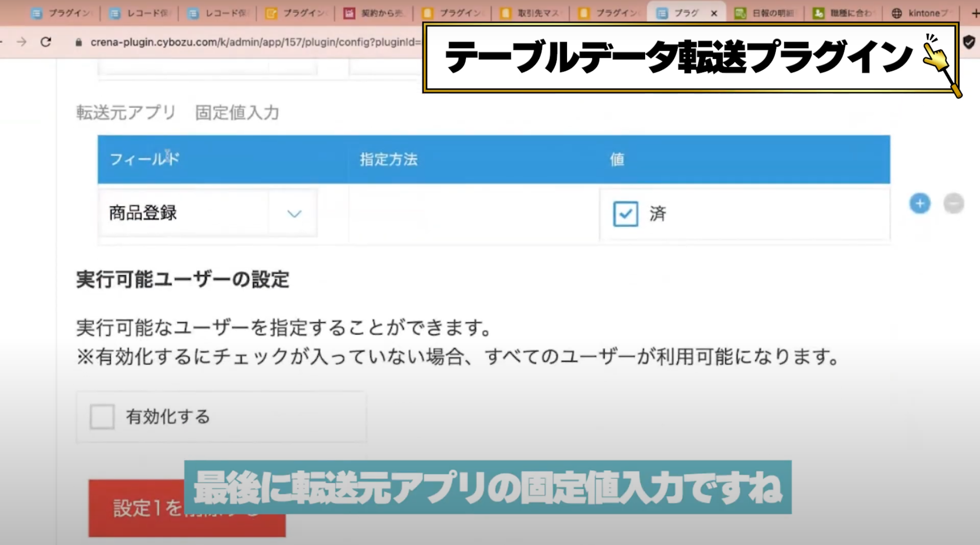This screenshot has height=545, width=980.
Task: Add a fixed value row with plus icon
Action: pos(920,203)
